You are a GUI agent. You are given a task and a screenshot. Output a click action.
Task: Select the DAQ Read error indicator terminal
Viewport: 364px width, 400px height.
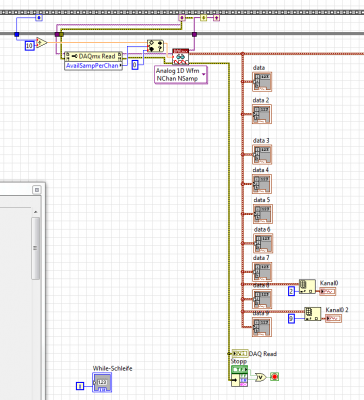pyautogui.click(x=240, y=354)
